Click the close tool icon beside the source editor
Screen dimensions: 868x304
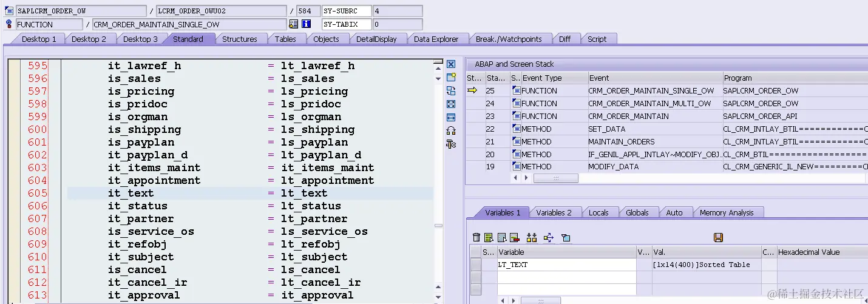point(451,64)
